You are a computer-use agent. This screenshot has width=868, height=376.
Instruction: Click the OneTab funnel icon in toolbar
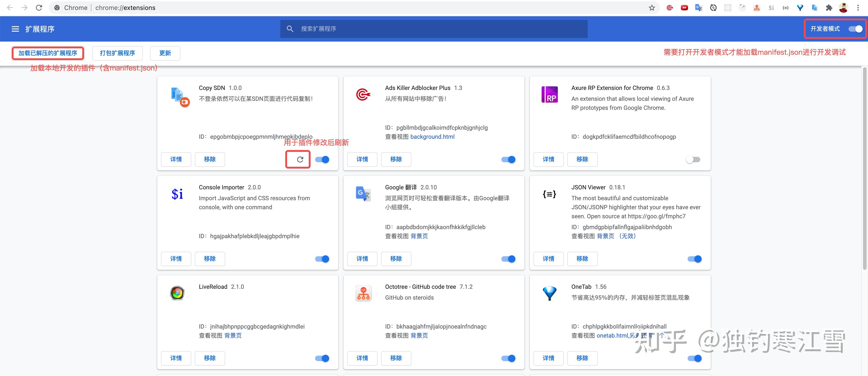click(x=800, y=8)
